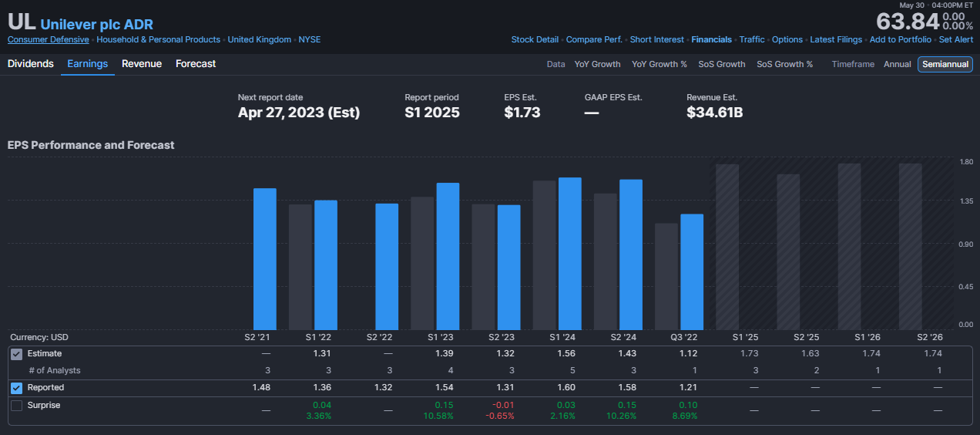
Task: Click the United Kingdom country link
Action: coord(260,39)
